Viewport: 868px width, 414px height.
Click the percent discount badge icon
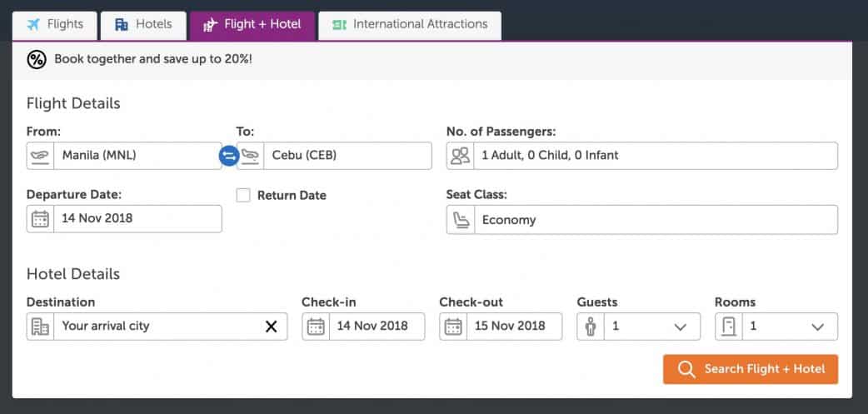click(x=37, y=59)
